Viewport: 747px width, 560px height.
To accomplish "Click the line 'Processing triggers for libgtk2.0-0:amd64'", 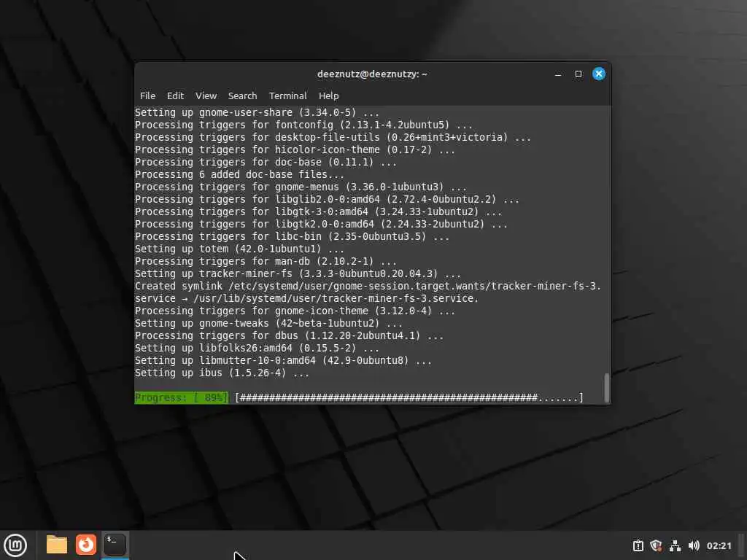I will tap(321, 224).
